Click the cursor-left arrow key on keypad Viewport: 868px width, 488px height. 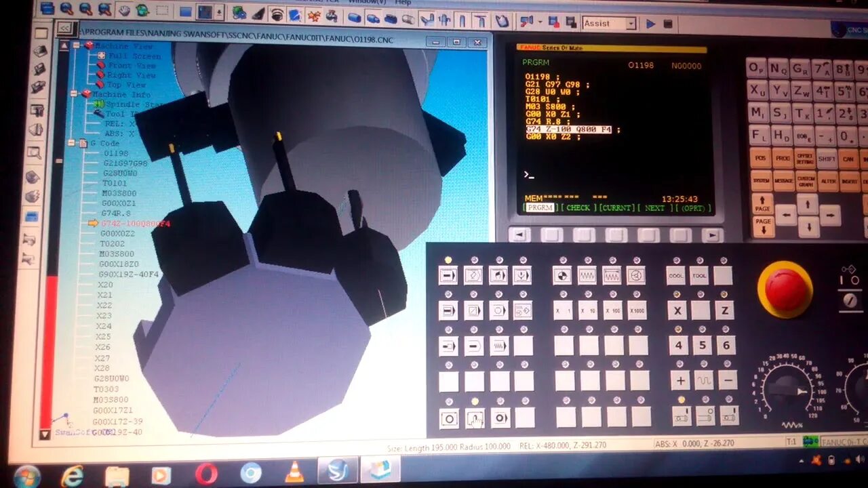point(785,216)
